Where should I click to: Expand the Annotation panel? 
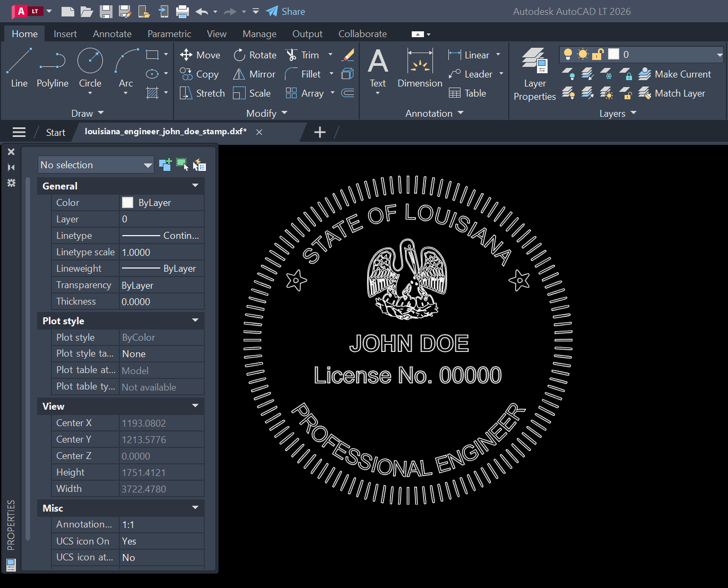tap(435, 113)
